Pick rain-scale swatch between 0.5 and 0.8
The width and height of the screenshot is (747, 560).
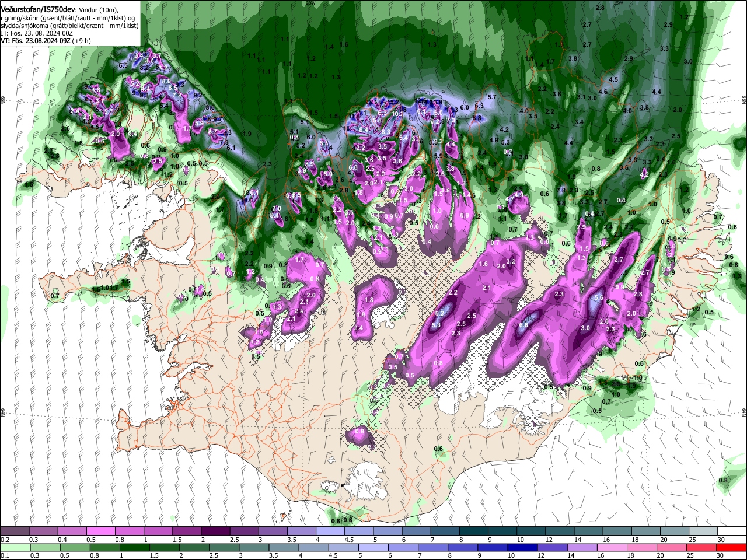[75, 548]
